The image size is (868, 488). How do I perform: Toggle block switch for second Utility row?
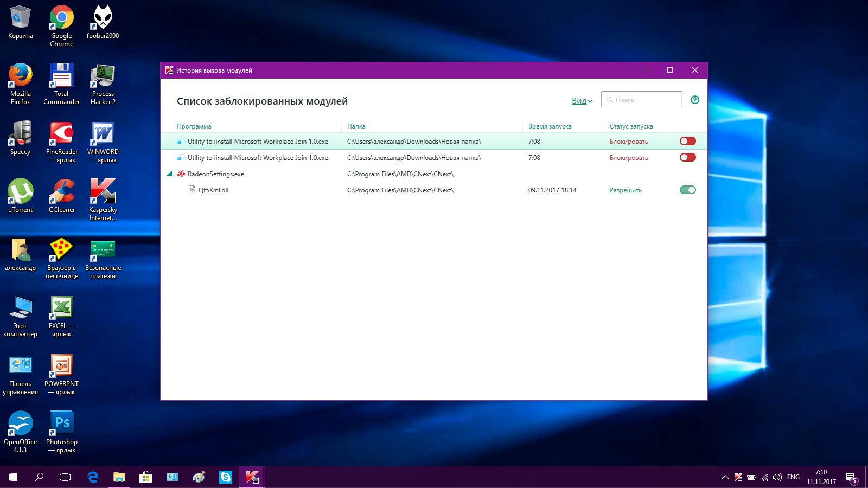pos(687,158)
